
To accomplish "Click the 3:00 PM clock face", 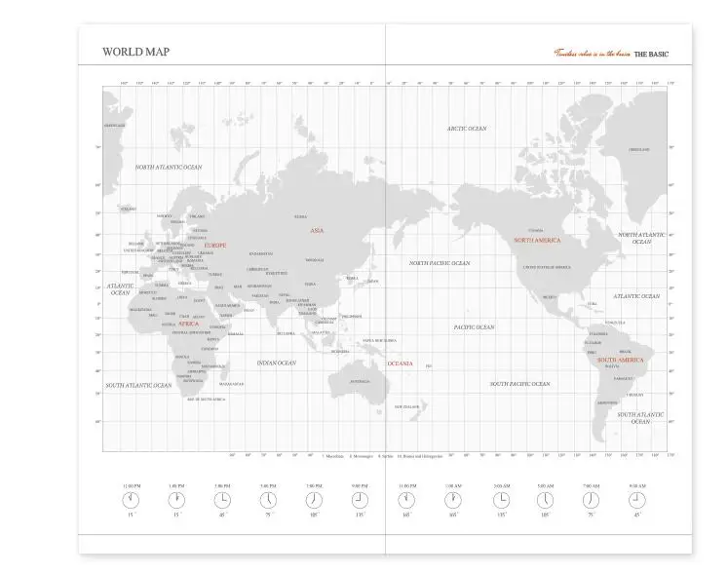I will tap(222, 500).
